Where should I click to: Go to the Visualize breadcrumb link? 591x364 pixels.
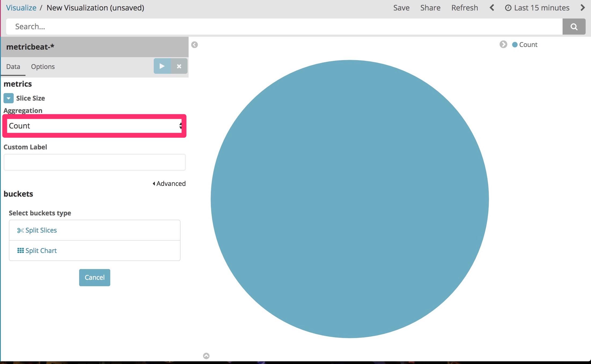pos(21,8)
